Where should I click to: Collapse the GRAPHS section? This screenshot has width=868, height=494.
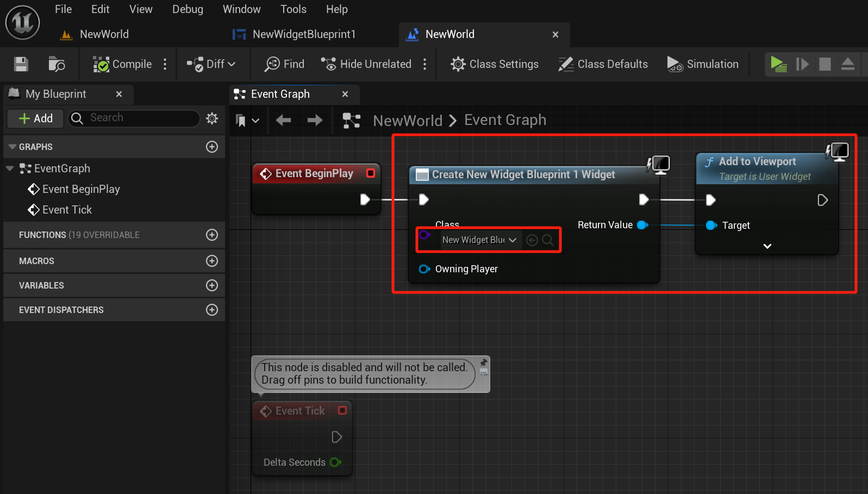pyautogui.click(x=13, y=147)
